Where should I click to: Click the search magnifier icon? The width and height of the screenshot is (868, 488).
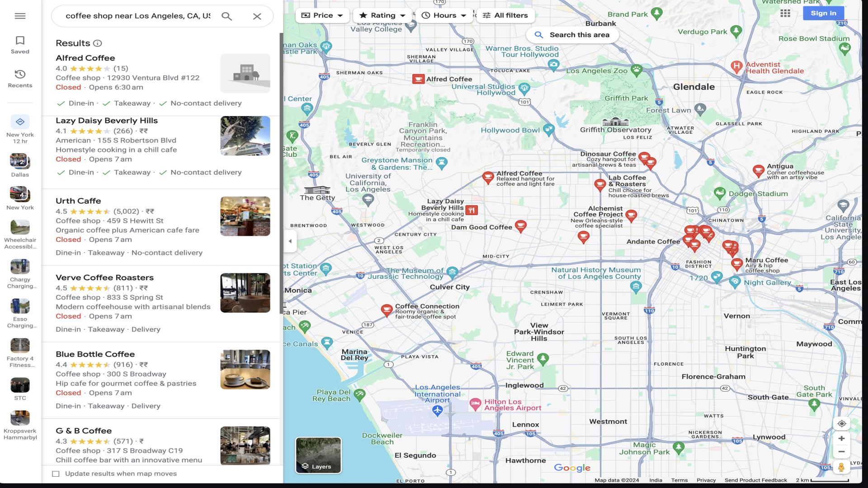click(226, 16)
